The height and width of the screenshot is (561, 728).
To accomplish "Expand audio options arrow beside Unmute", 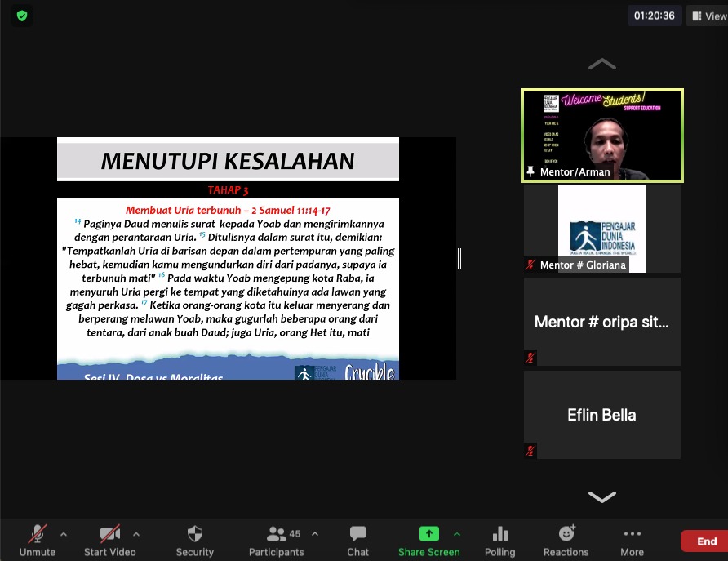I will click(64, 534).
